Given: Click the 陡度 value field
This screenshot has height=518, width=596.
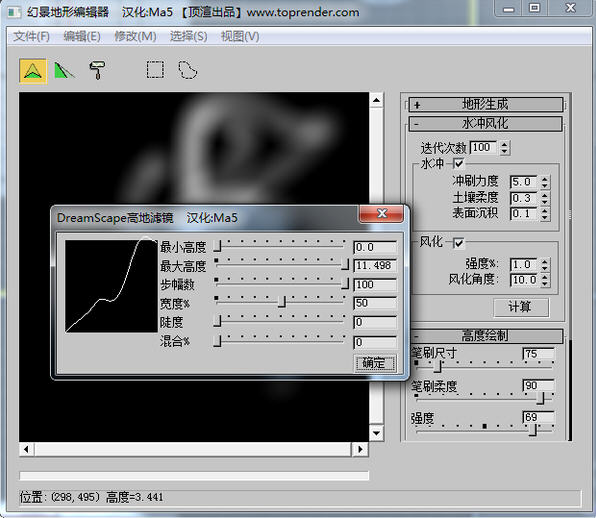Looking at the screenshot, I should pos(375,323).
